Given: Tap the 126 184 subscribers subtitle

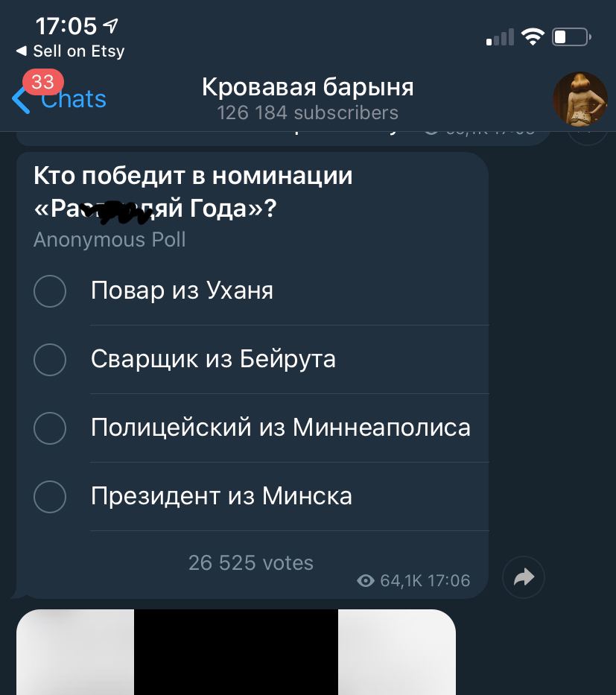Looking at the screenshot, I should click(308, 113).
